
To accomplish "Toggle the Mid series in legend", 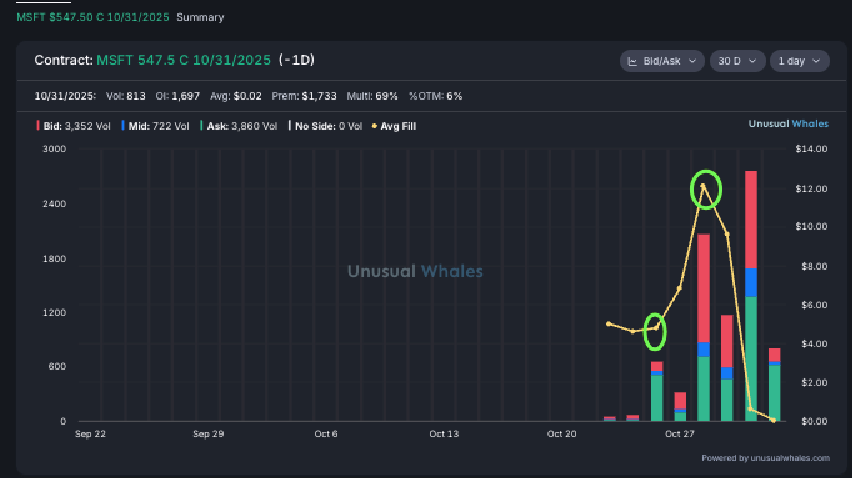I will point(155,126).
